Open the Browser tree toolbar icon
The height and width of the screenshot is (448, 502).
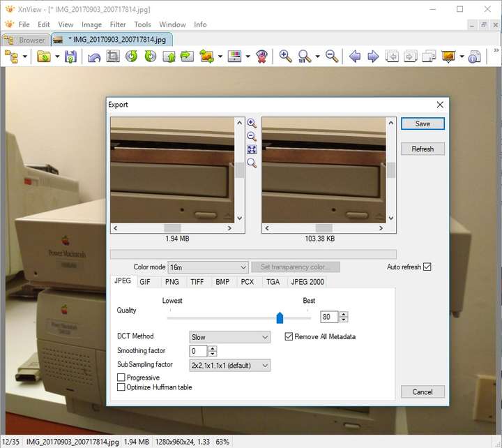[12, 57]
